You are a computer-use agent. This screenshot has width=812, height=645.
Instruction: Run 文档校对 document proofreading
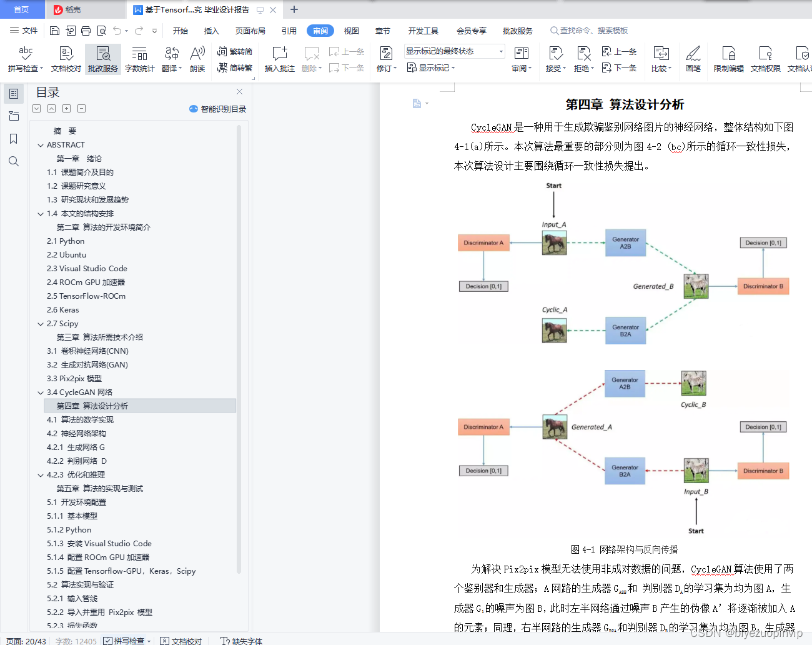pyautogui.click(x=64, y=58)
